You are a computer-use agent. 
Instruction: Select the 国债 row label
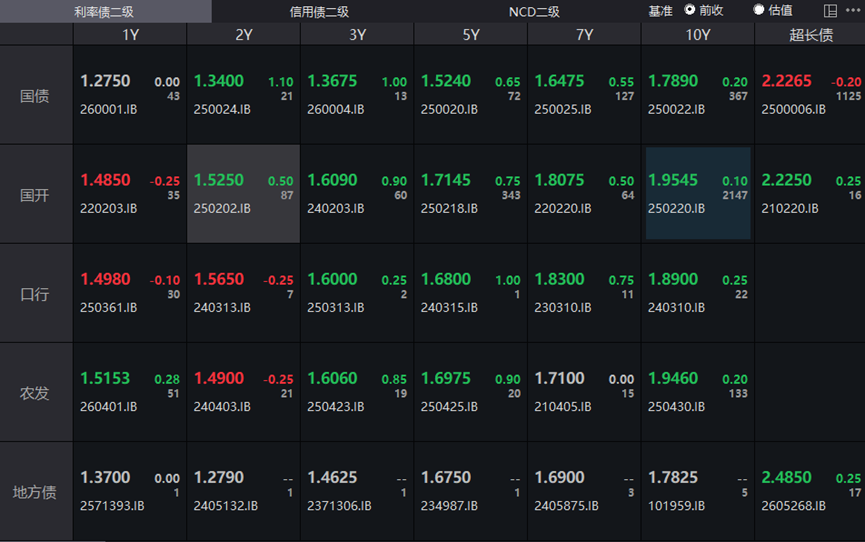coord(36,97)
